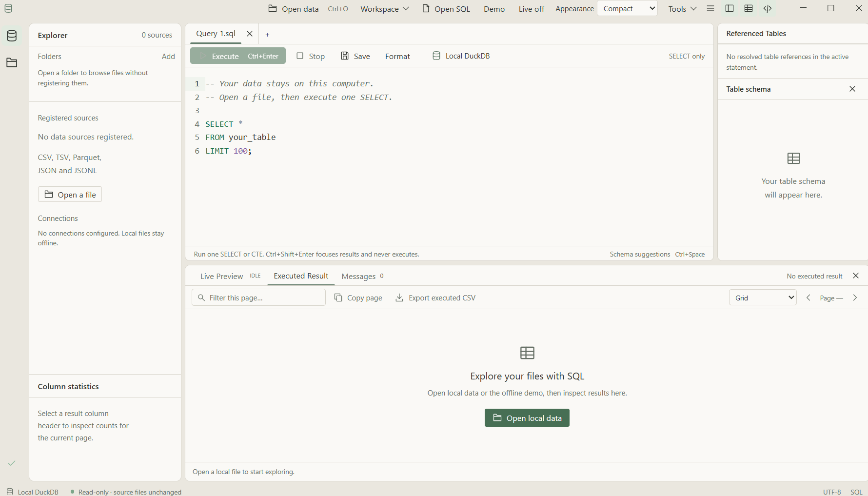
Task: Click Export executed CSV
Action: pos(435,298)
